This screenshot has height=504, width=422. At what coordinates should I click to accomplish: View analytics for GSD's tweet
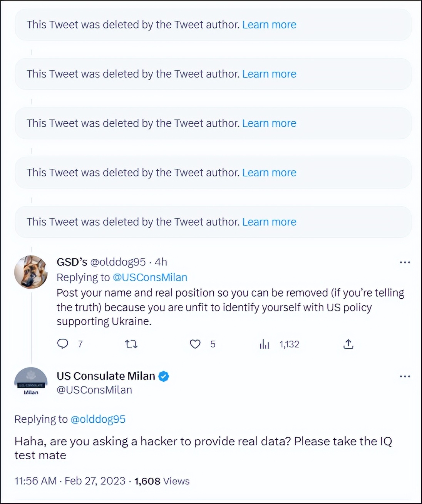(265, 344)
